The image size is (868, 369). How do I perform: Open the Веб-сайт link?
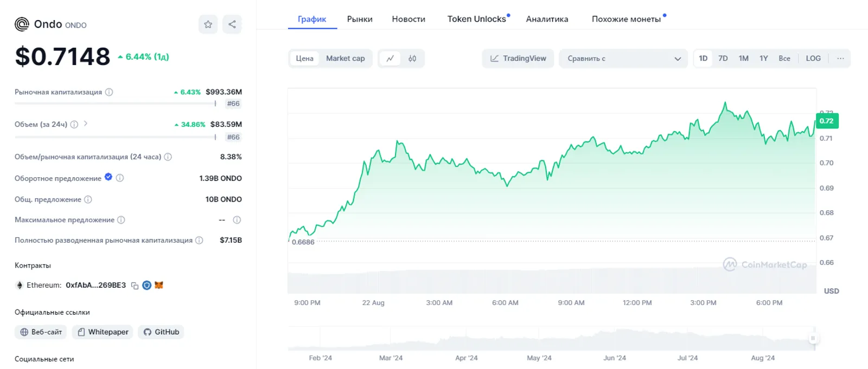point(41,332)
